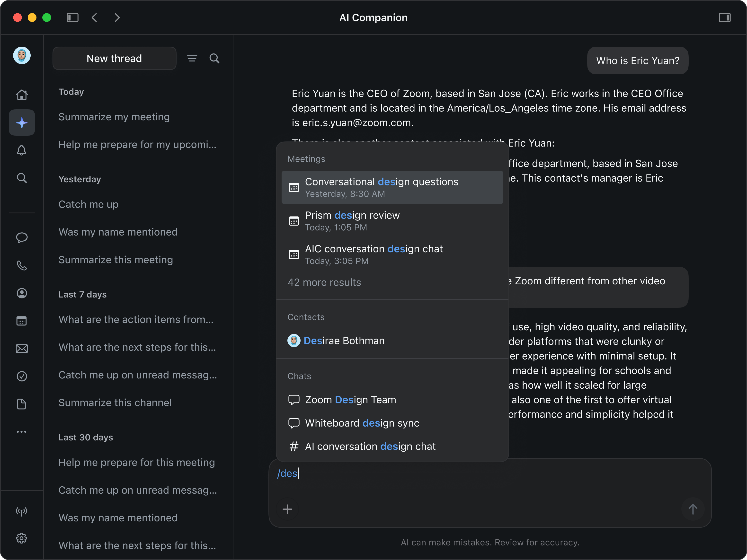Select the Zoom Design Team chat suggestion
The height and width of the screenshot is (560, 747).
click(351, 400)
